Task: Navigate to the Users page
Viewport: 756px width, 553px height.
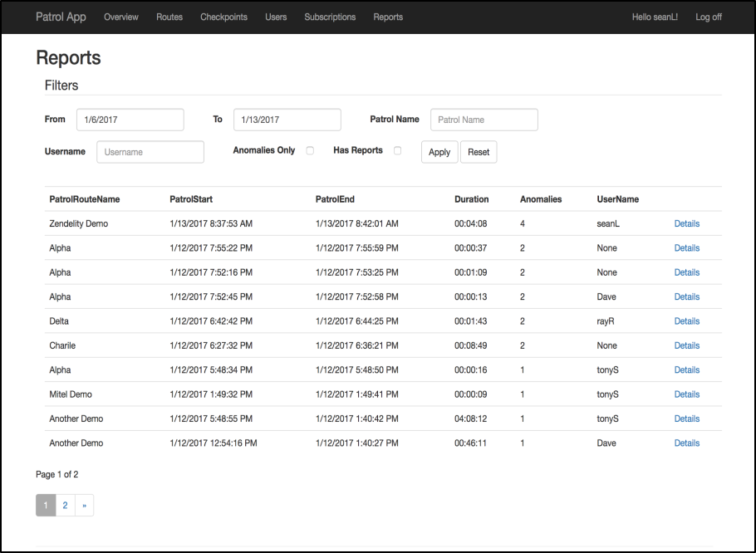Action: click(276, 17)
